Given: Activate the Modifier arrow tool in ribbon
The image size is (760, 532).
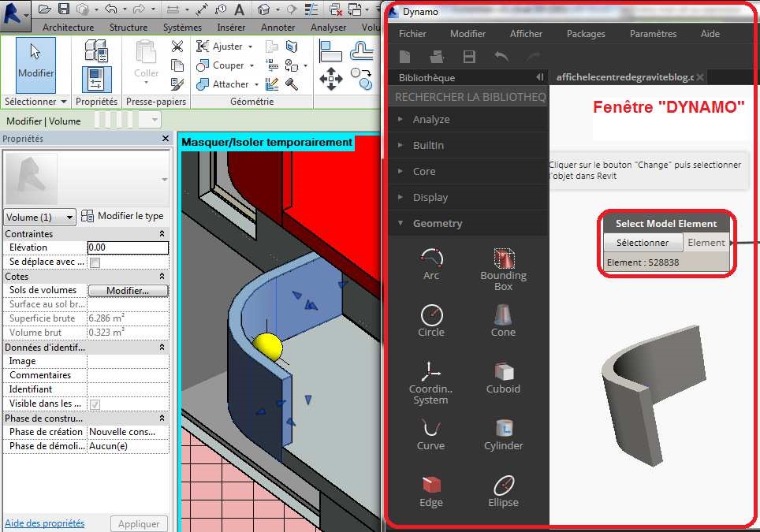Looking at the screenshot, I should pyautogui.click(x=35, y=63).
